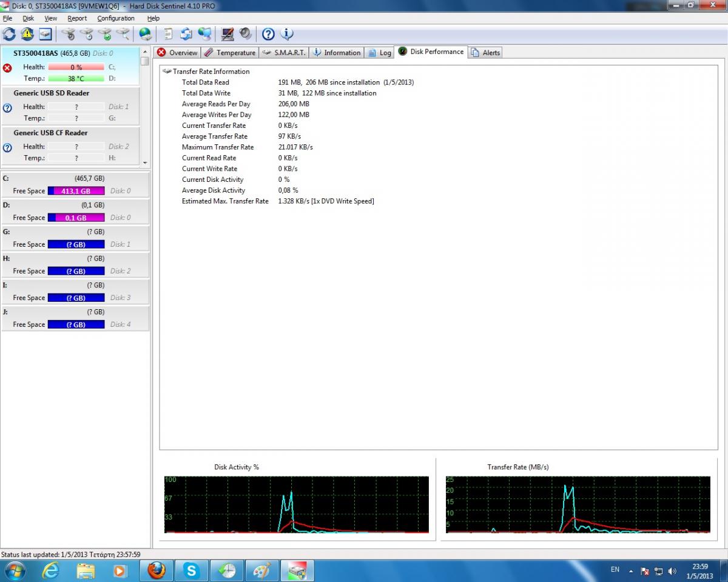Switch to the Overview tab
The image size is (728, 582).
177,53
